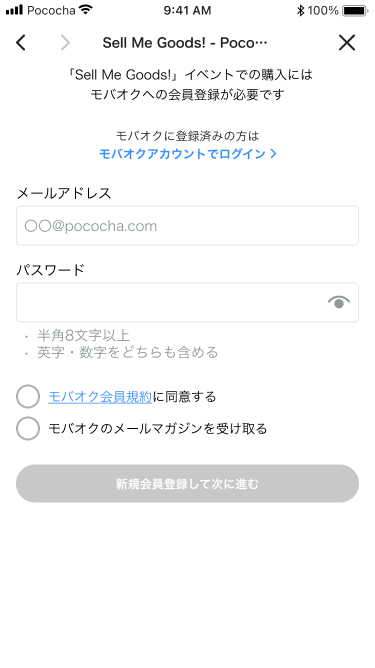Tap the back arrow in the browser header

pyautogui.click(x=21, y=43)
